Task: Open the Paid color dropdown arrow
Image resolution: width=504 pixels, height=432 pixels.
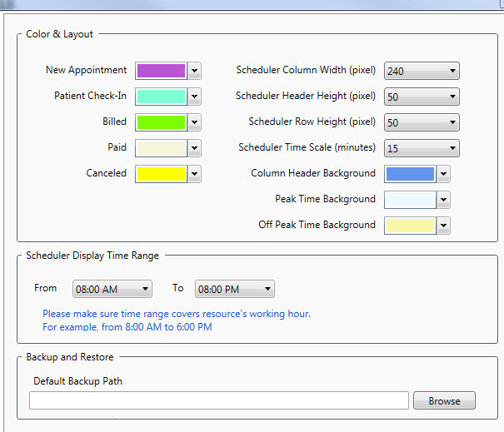Action: coord(194,148)
